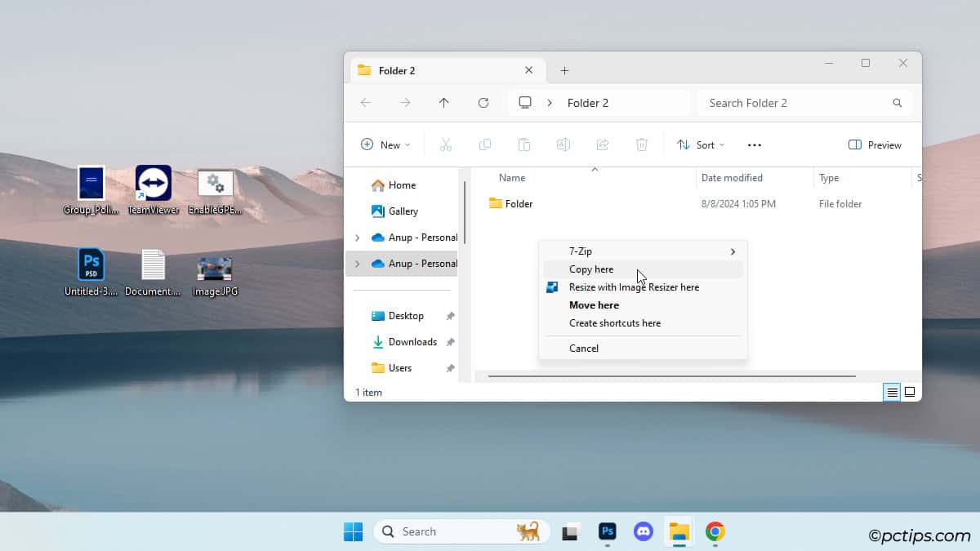Click the Share icon in toolbar
The height and width of the screenshot is (551, 980).
pyautogui.click(x=602, y=144)
